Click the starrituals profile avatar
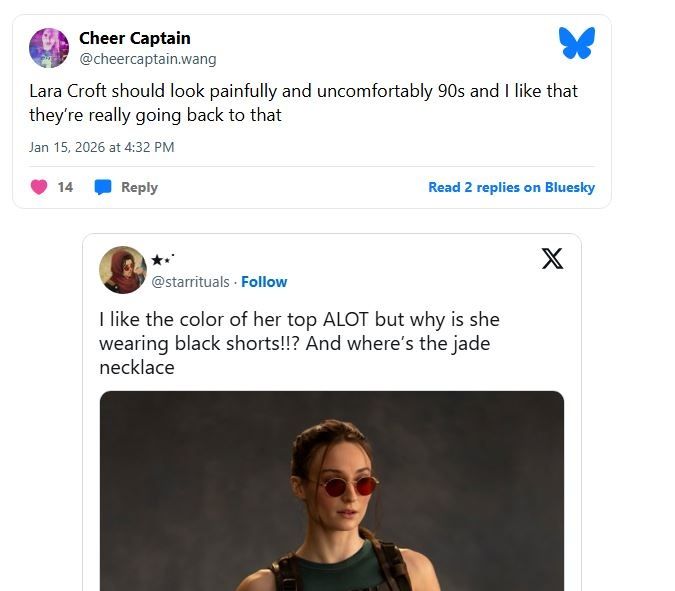This screenshot has width=675, height=591. tap(123, 270)
